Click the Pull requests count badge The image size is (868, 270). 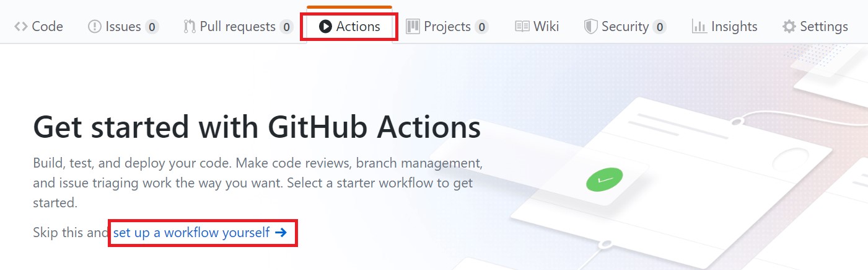(x=286, y=27)
